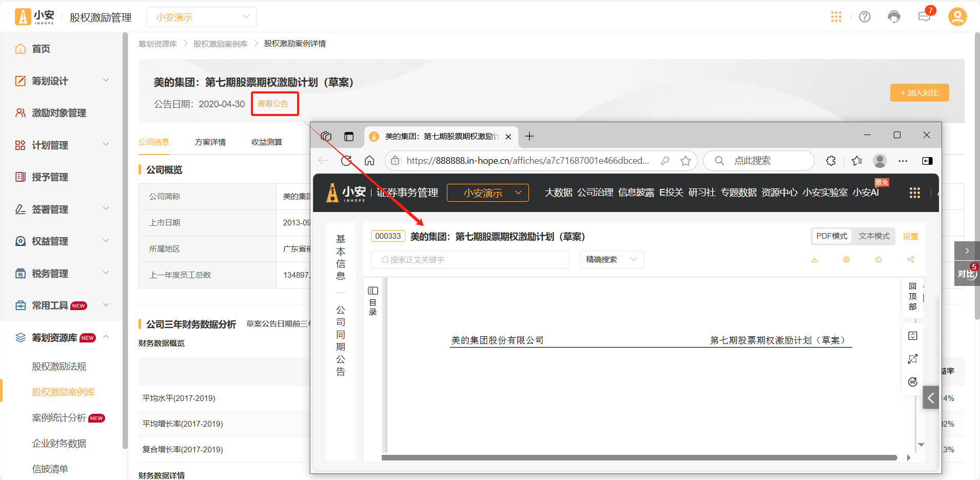Close the 美的集团 browser tab

[508, 137]
